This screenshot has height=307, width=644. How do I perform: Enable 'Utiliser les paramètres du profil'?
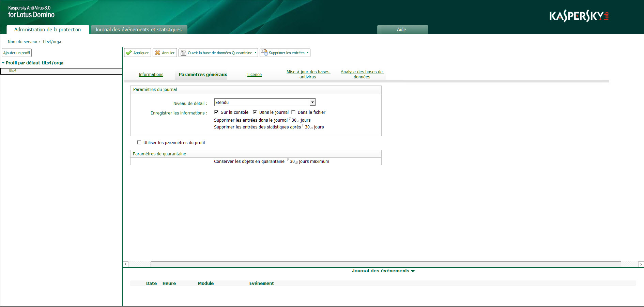[139, 142]
